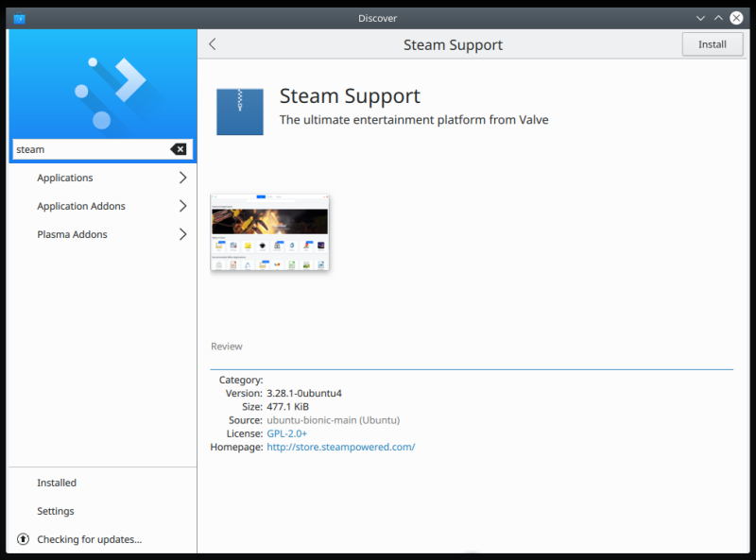Click the update status icon at bottom left
Image resolution: width=756 pixels, height=560 pixels.
(23, 539)
